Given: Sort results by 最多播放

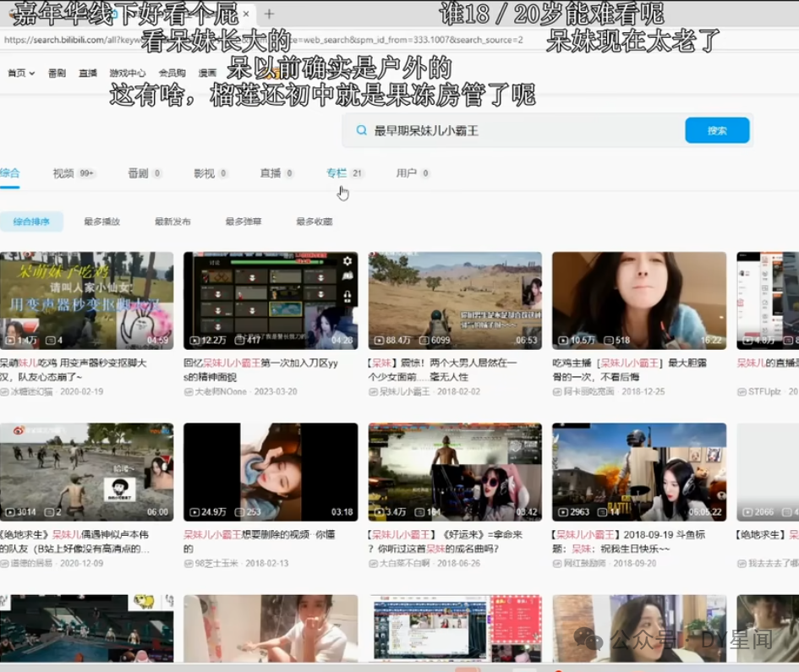Looking at the screenshot, I should tap(102, 221).
